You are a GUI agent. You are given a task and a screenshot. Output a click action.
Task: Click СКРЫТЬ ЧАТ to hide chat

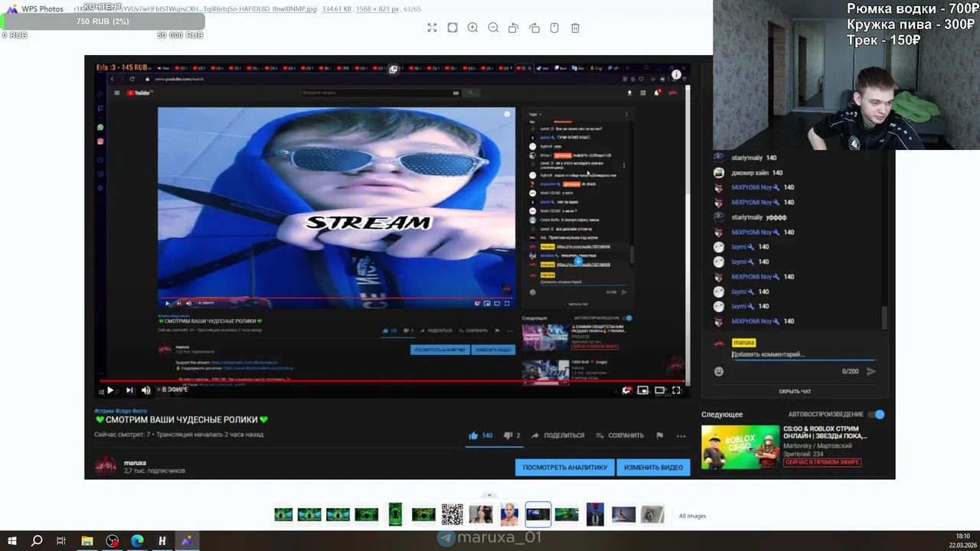pyautogui.click(x=795, y=391)
